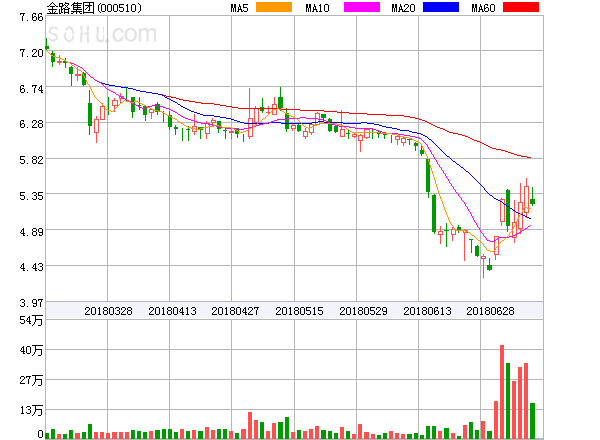Click the 20180328 date label
The width and height of the screenshot is (600, 440).
107,311
